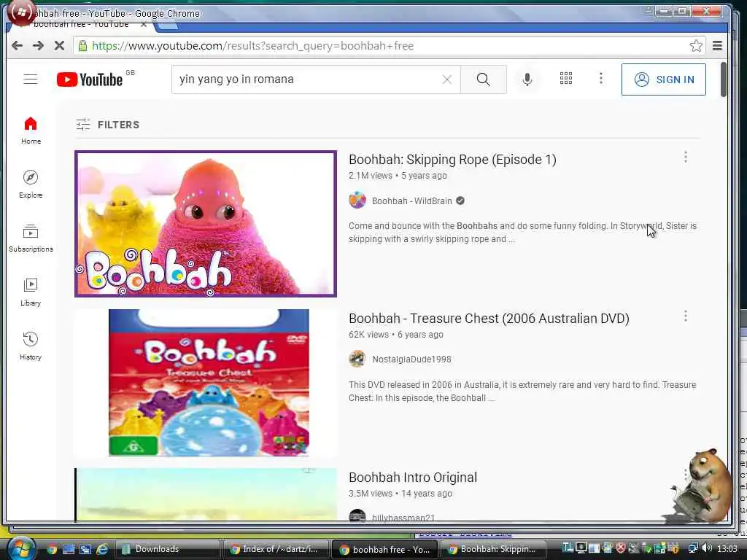
Task: Open Library in the sidebar
Action: tap(31, 292)
